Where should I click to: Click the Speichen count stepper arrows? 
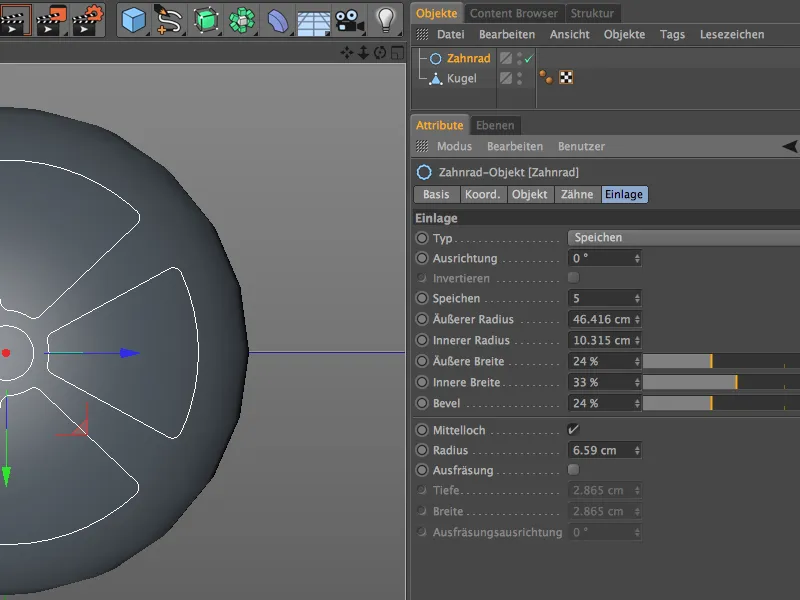click(x=637, y=298)
